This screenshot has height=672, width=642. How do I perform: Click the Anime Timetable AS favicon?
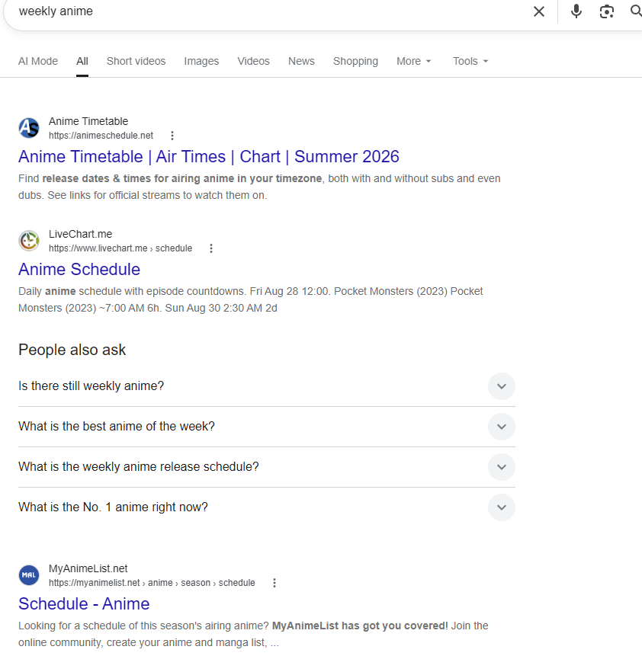pyautogui.click(x=29, y=128)
